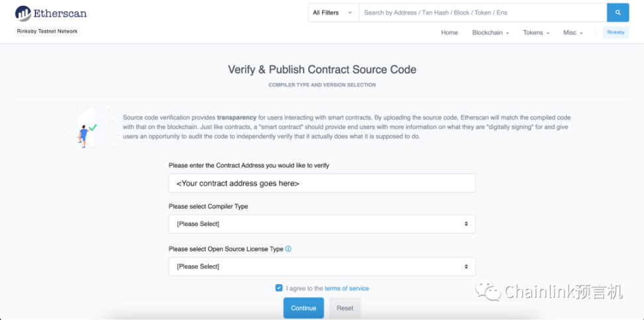The width and height of the screenshot is (644, 320).
Task: Click the Rinkeby Testnet Network label
Action: tap(47, 31)
